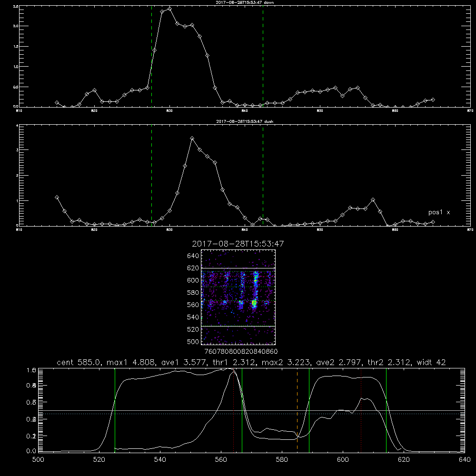
Task: Click x-axis label 520 on the bottom plot
Action: coord(99,460)
